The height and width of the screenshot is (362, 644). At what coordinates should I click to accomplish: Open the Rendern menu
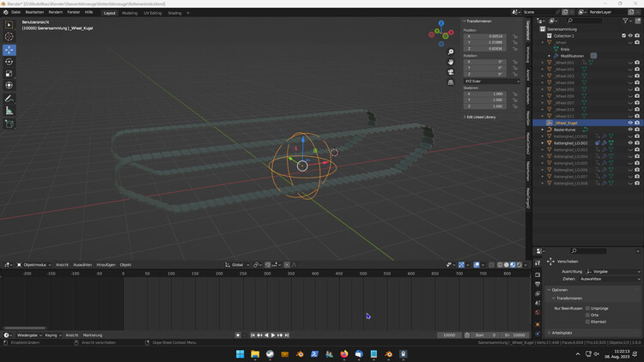pos(56,12)
